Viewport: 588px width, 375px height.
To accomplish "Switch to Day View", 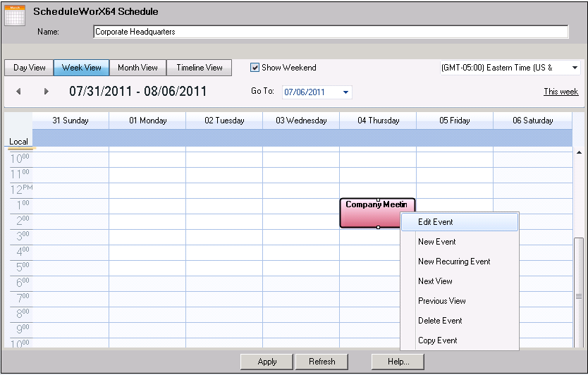I will pos(29,68).
